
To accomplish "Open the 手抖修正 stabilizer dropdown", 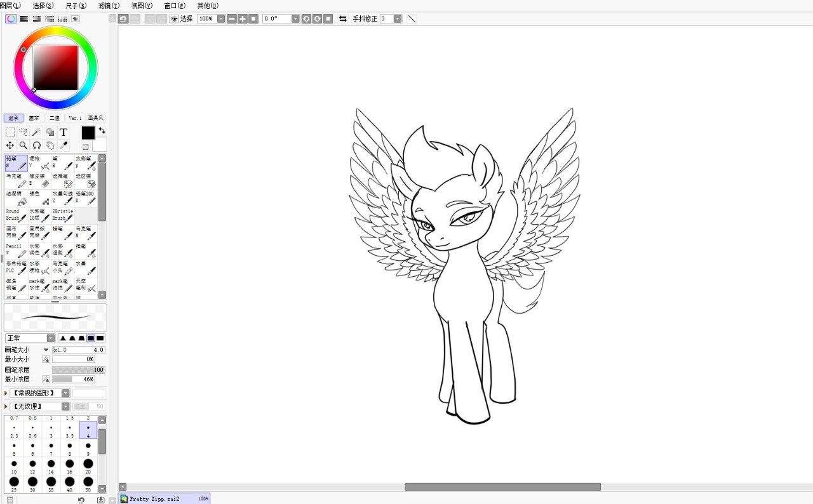I will tap(398, 19).
